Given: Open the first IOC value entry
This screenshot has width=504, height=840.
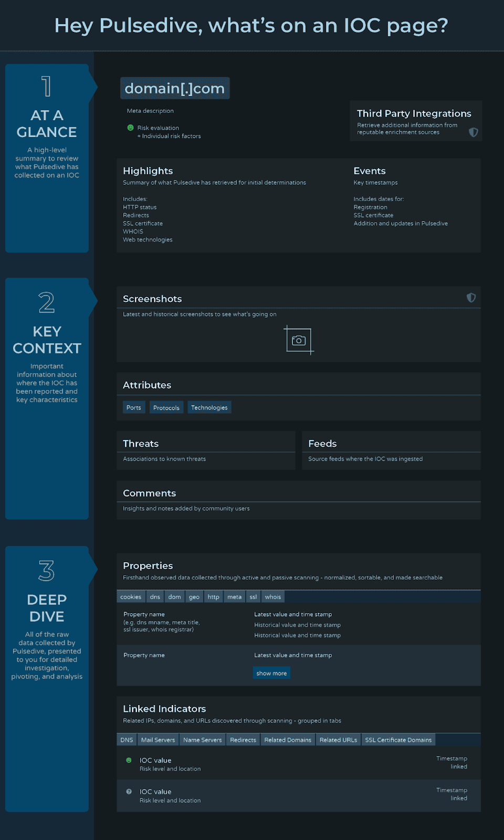Looking at the screenshot, I should (x=155, y=760).
